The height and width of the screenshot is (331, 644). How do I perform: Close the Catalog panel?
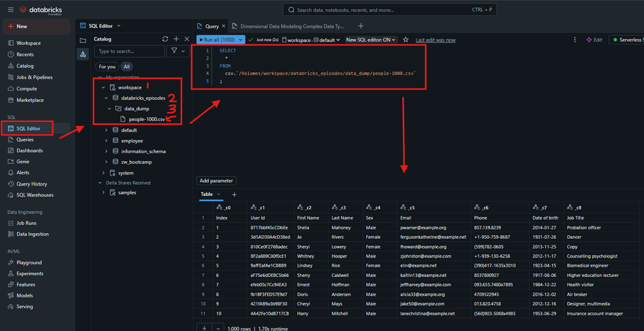coord(187,39)
